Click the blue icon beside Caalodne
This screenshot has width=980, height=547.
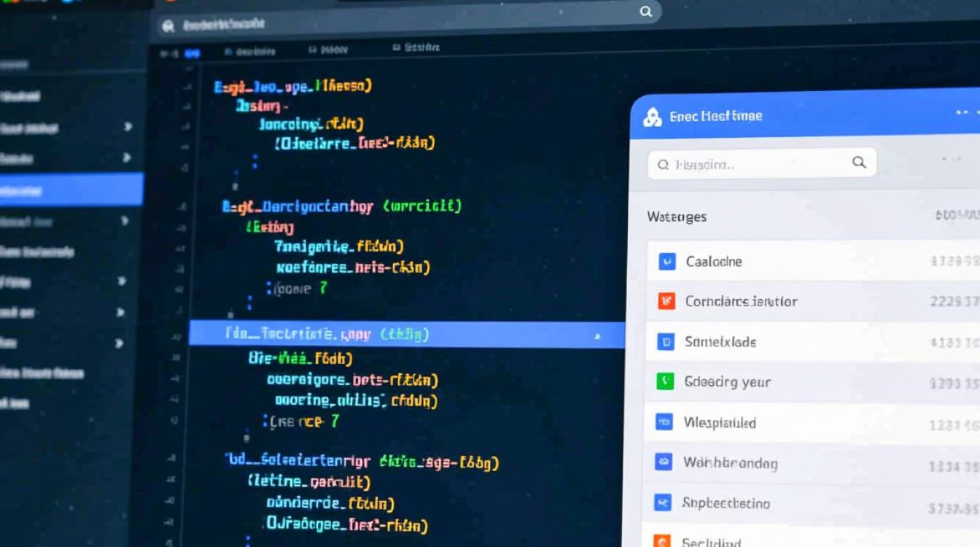click(666, 261)
